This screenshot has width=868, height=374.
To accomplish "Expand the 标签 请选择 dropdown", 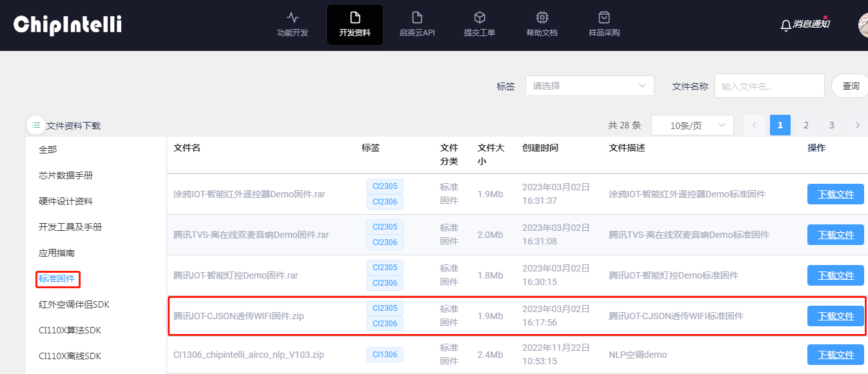I will pos(589,86).
